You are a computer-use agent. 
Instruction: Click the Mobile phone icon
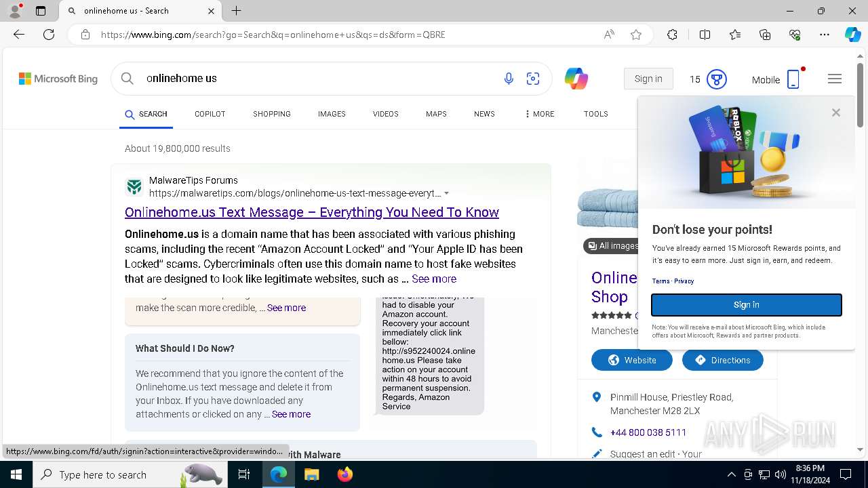click(793, 79)
